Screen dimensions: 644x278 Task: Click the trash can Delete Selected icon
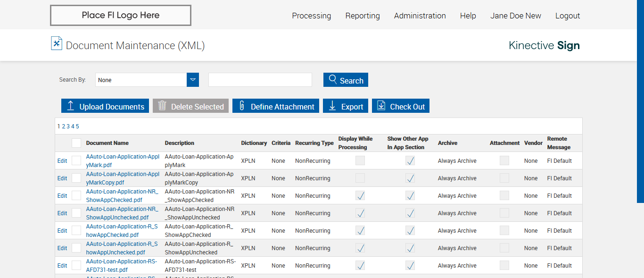(x=162, y=106)
